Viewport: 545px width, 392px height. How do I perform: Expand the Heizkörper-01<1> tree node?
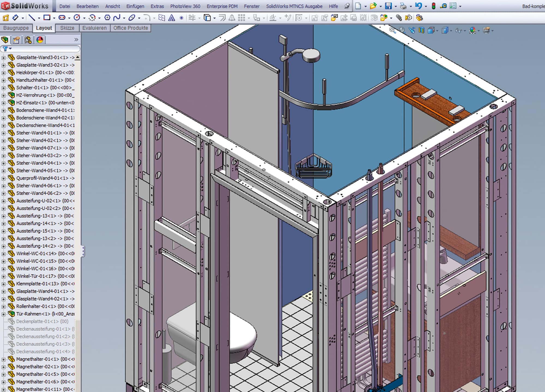click(4, 73)
